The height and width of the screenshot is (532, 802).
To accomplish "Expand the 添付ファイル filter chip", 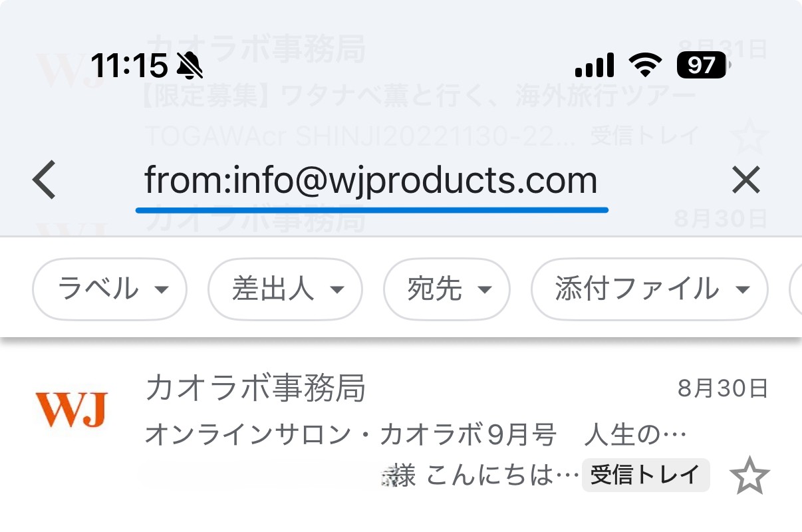I will click(649, 290).
